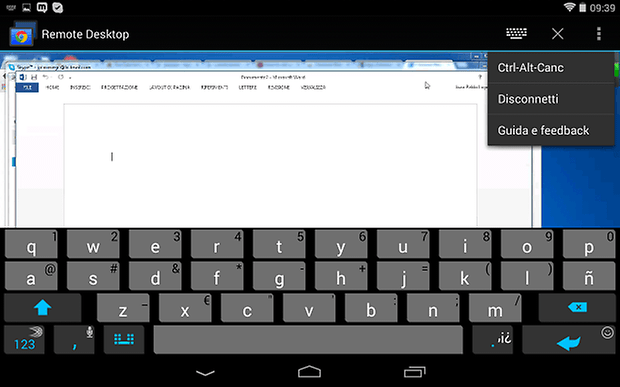Tap the g key
Image resolution: width=620 pixels, height=387 pixels.
[279, 276]
